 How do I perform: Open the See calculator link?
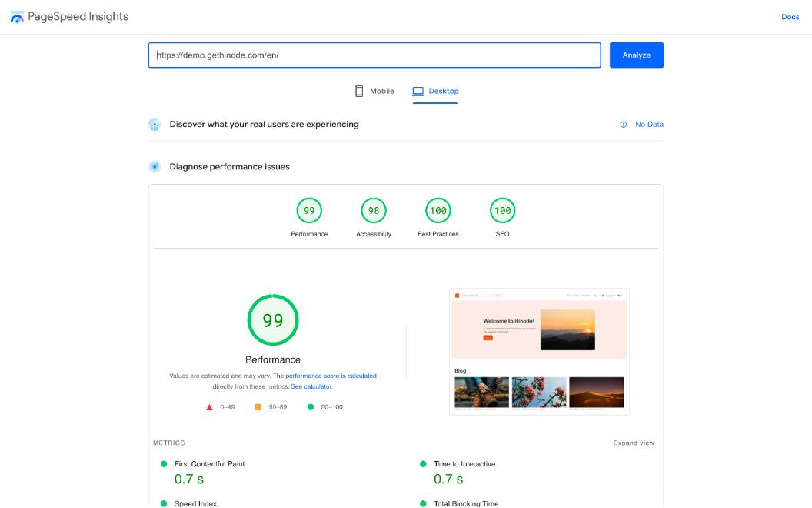pyautogui.click(x=311, y=386)
